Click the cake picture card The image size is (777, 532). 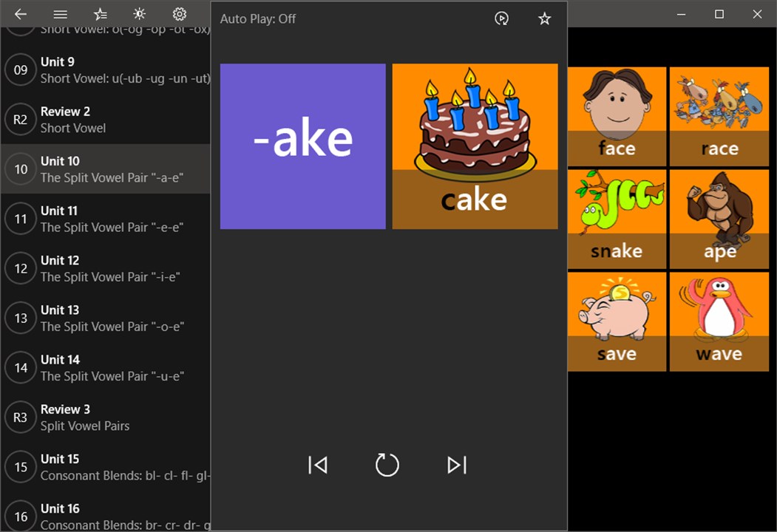click(475, 146)
